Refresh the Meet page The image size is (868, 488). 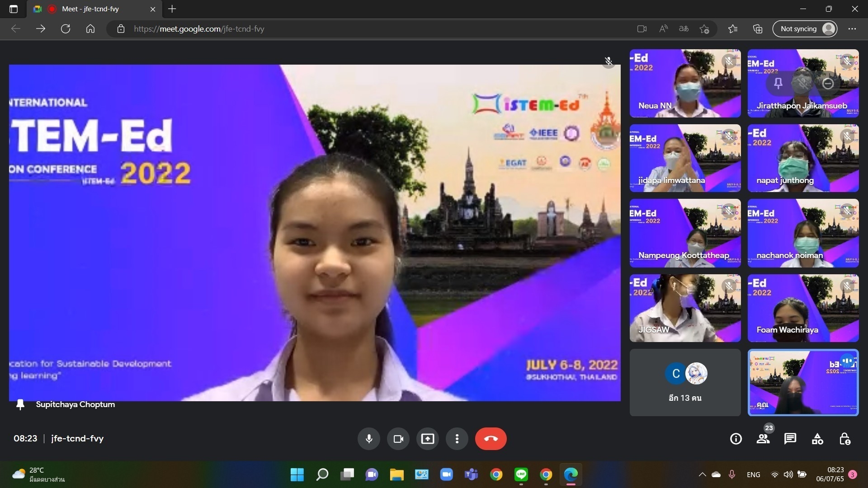(66, 29)
